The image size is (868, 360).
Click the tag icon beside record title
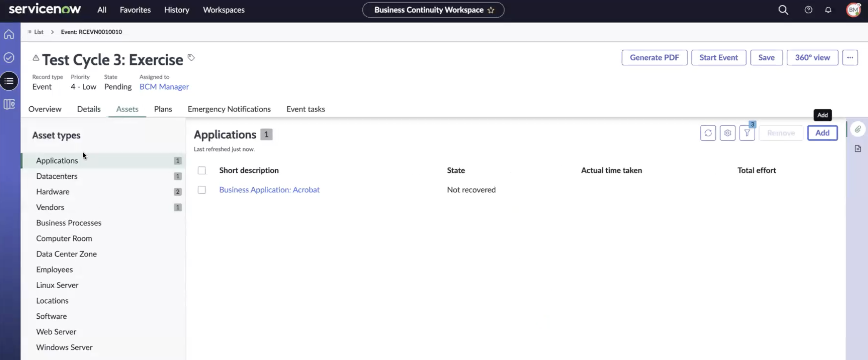tap(191, 58)
